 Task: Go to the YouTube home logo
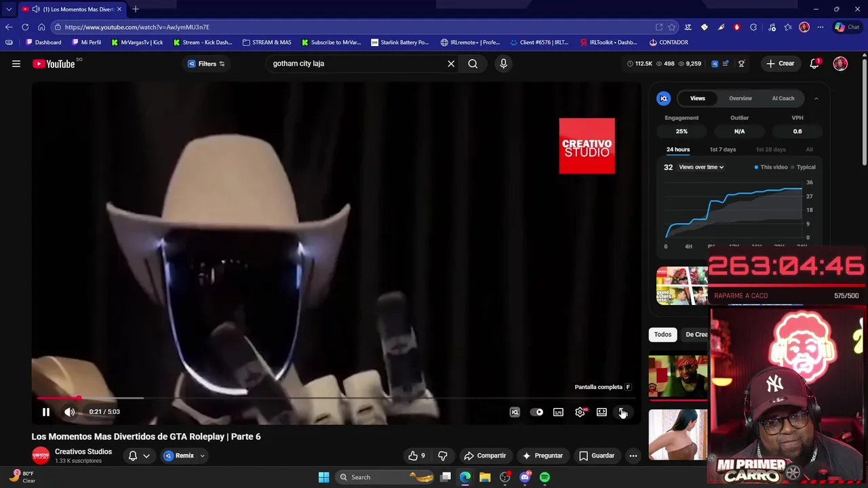tap(54, 64)
